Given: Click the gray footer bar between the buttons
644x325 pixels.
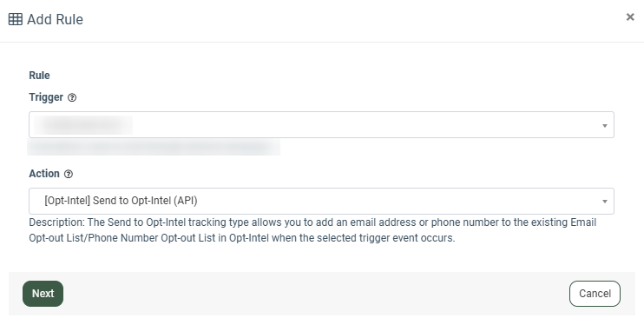Looking at the screenshot, I should [x=316, y=294].
